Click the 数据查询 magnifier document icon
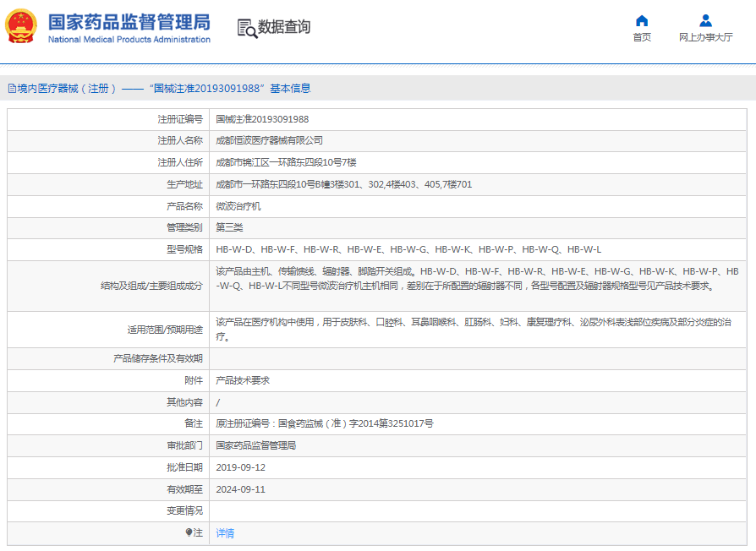The height and width of the screenshot is (551, 756). tap(247, 28)
